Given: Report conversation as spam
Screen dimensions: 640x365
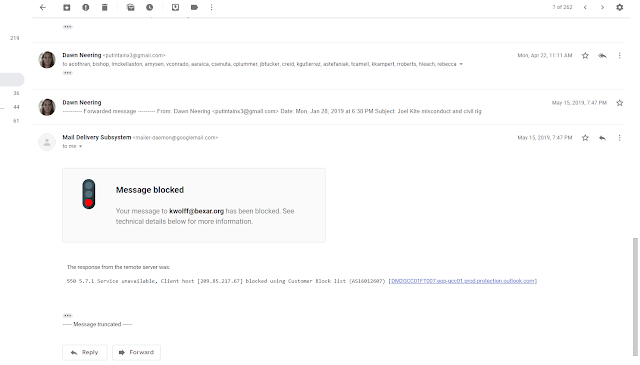Looking at the screenshot, I should (86, 7).
